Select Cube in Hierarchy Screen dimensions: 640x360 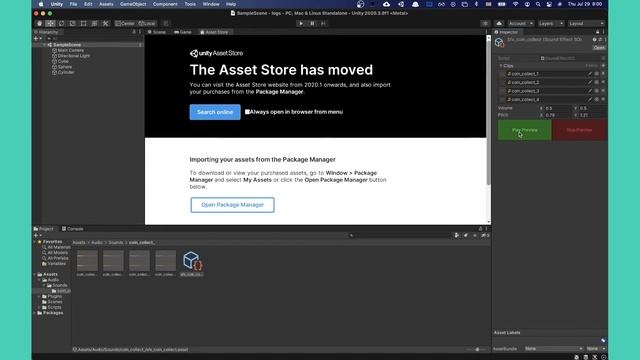coord(63,61)
